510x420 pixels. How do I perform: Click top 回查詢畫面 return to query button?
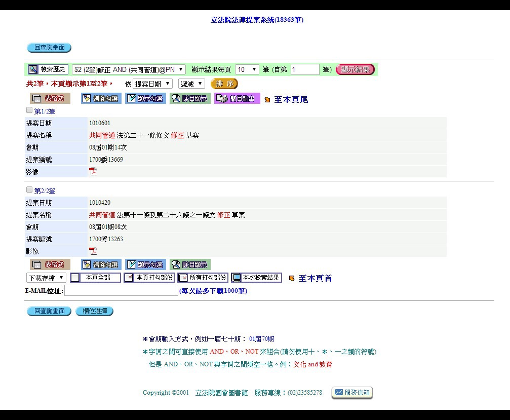[x=49, y=48]
